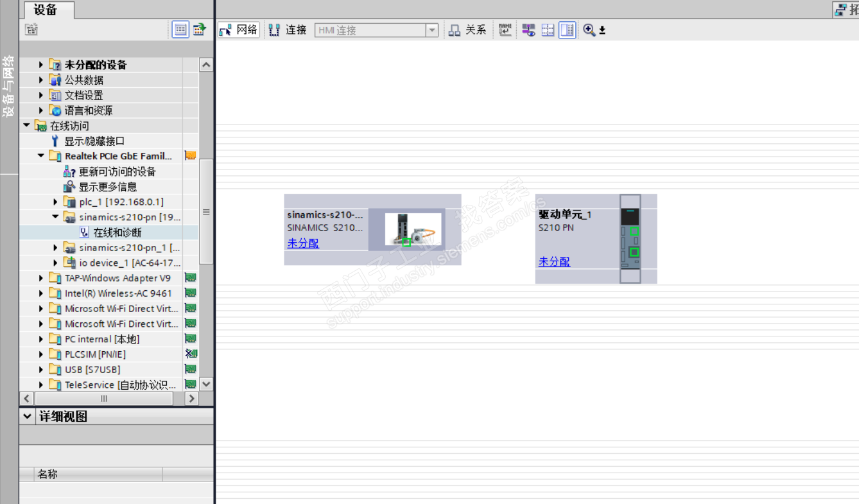
Task: Click the orange interface icon beside Realtek
Action: coord(190,155)
